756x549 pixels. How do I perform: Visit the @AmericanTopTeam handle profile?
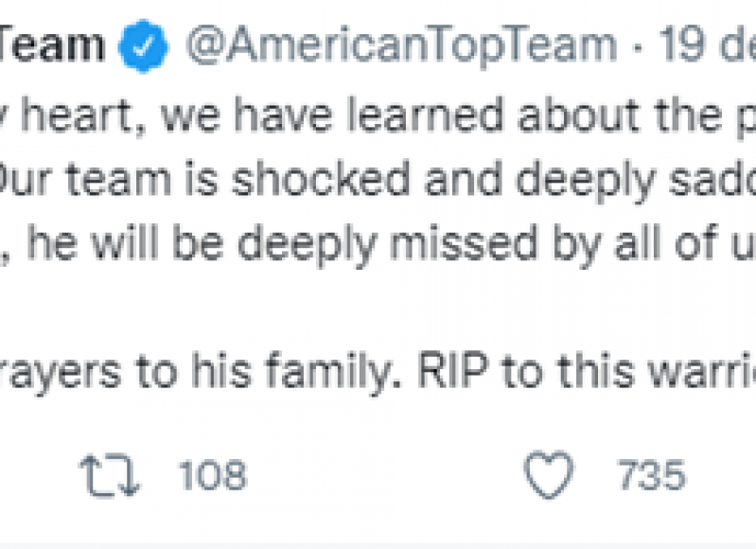coord(401,46)
